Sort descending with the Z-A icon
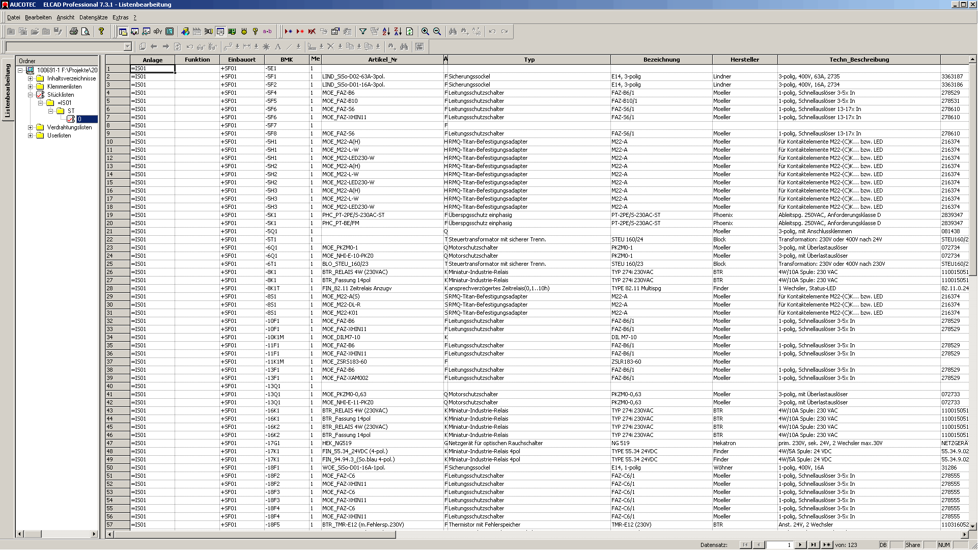 click(x=398, y=32)
